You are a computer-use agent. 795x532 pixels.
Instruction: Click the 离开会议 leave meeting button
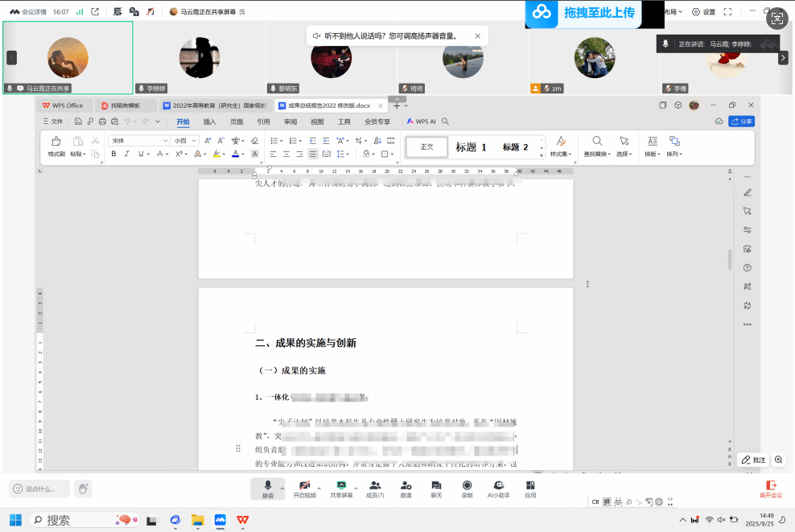[770, 489]
